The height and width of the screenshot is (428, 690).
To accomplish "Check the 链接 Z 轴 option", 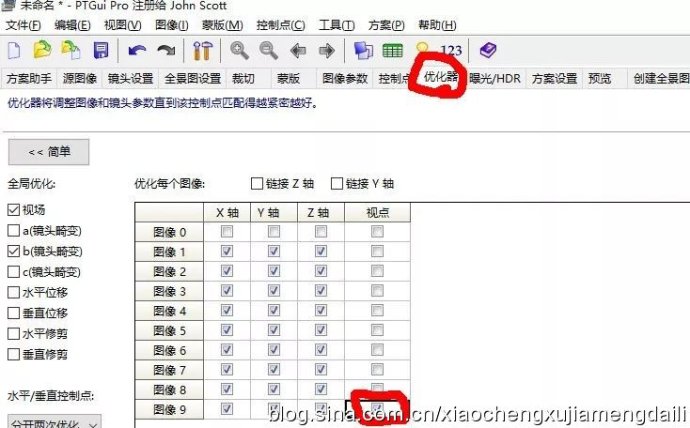I will pyautogui.click(x=258, y=184).
